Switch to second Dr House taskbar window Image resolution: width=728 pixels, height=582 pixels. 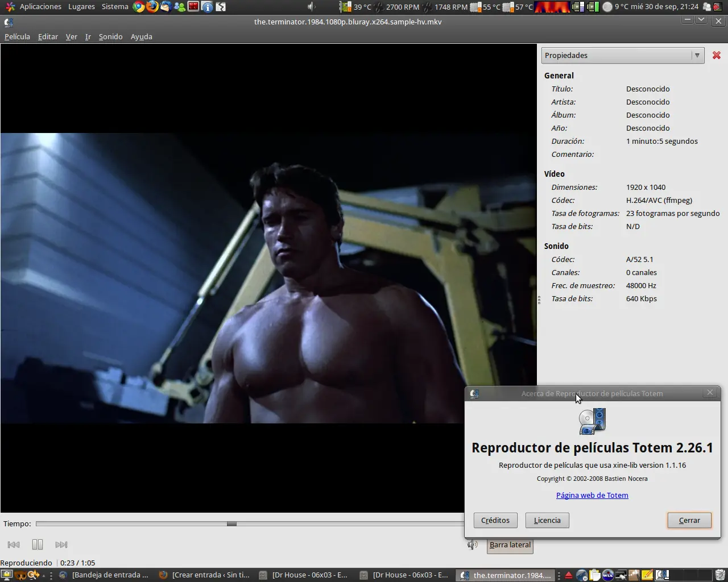pyautogui.click(x=404, y=575)
